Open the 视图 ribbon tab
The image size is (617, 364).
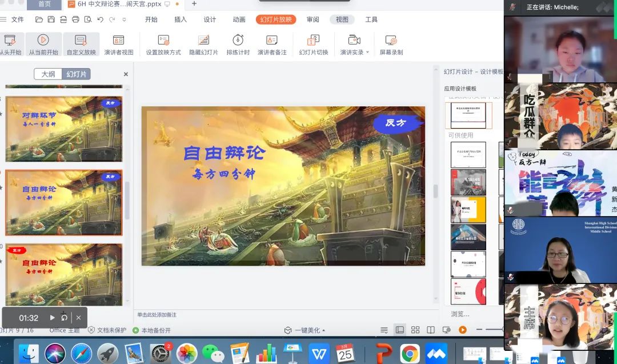coord(342,19)
